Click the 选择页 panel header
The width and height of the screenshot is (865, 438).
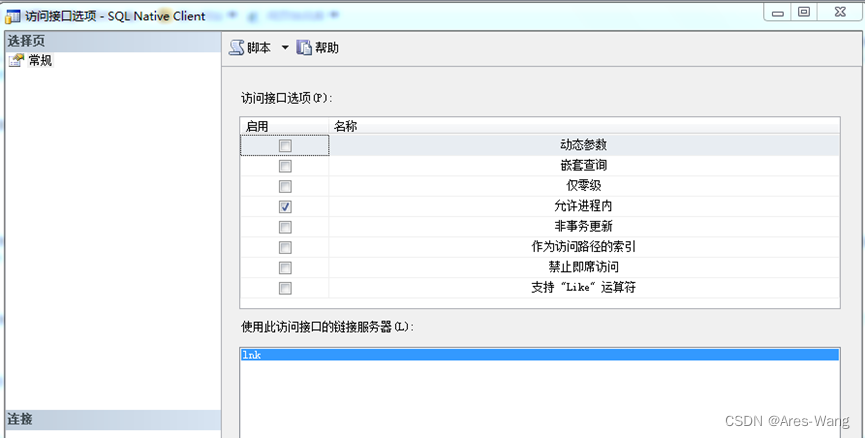point(113,41)
